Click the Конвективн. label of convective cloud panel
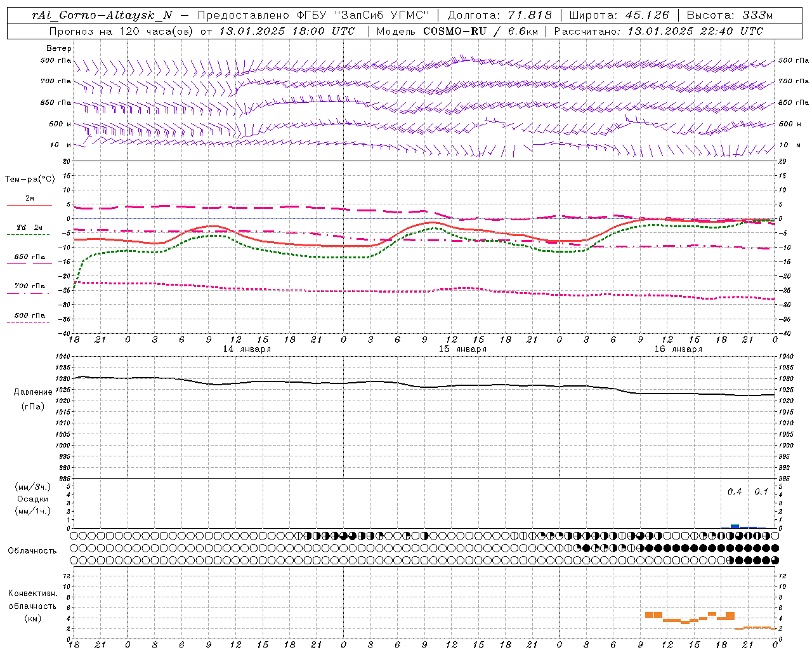This screenshot has height=650, width=812. tap(32, 594)
